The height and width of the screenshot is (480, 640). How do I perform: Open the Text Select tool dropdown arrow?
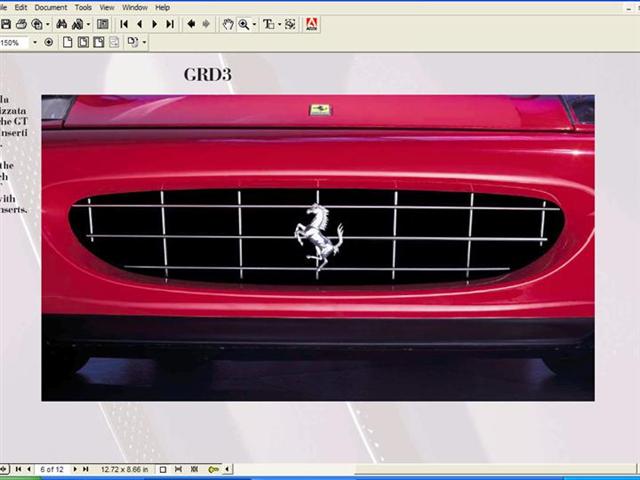tap(279, 24)
